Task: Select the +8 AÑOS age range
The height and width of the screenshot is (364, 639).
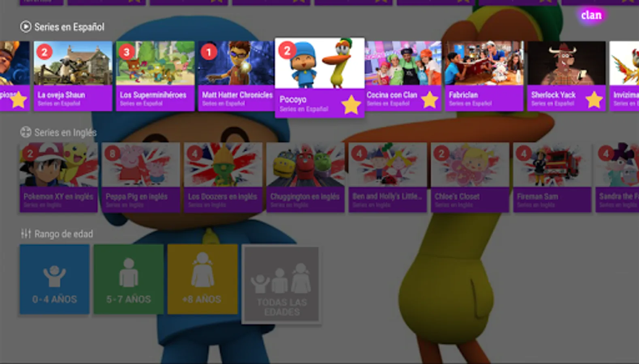Action: click(202, 279)
